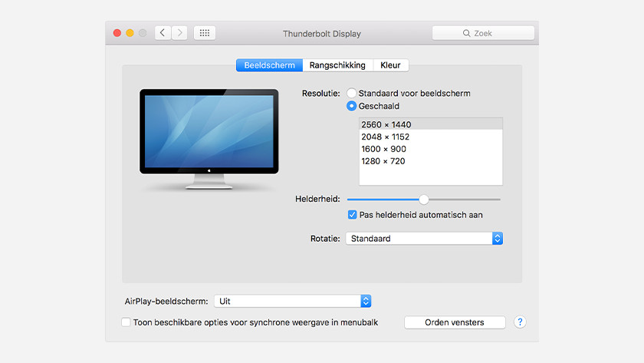Toggle 'Pas helderheid automatisch aan' checkbox

click(x=353, y=215)
